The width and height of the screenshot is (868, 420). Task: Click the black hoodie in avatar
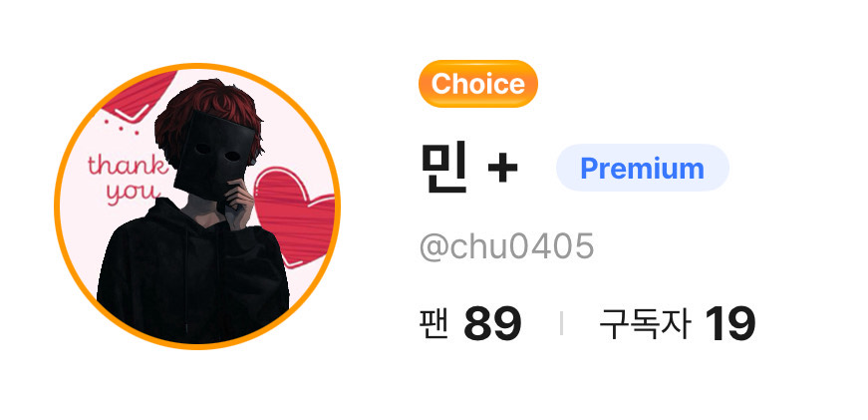192,277
